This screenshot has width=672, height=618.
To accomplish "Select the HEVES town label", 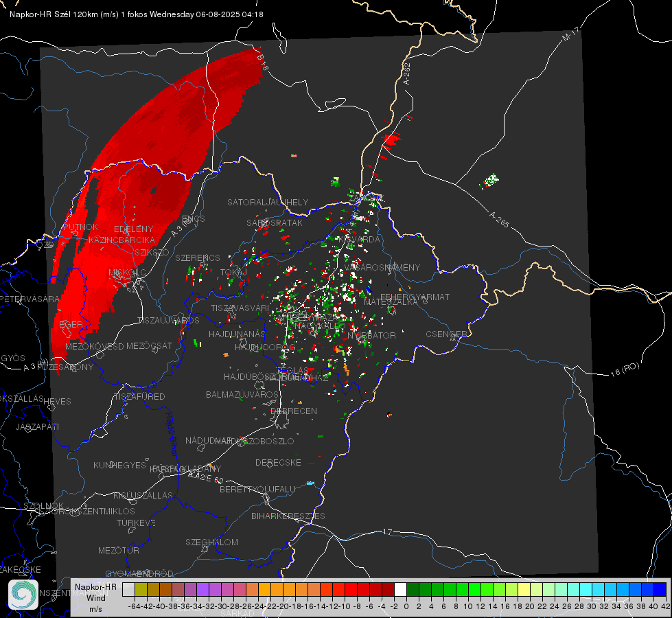I will 58,402.
